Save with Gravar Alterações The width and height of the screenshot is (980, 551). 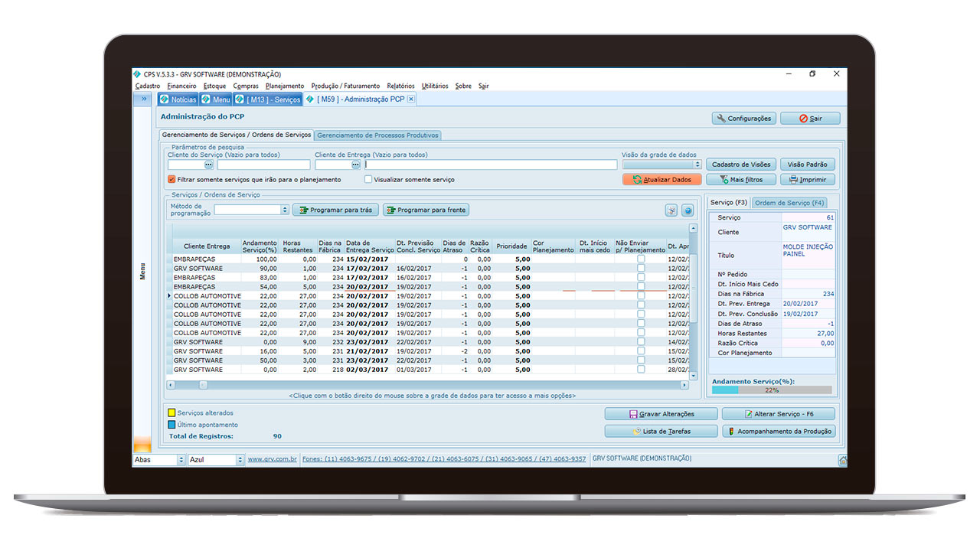point(661,414)
